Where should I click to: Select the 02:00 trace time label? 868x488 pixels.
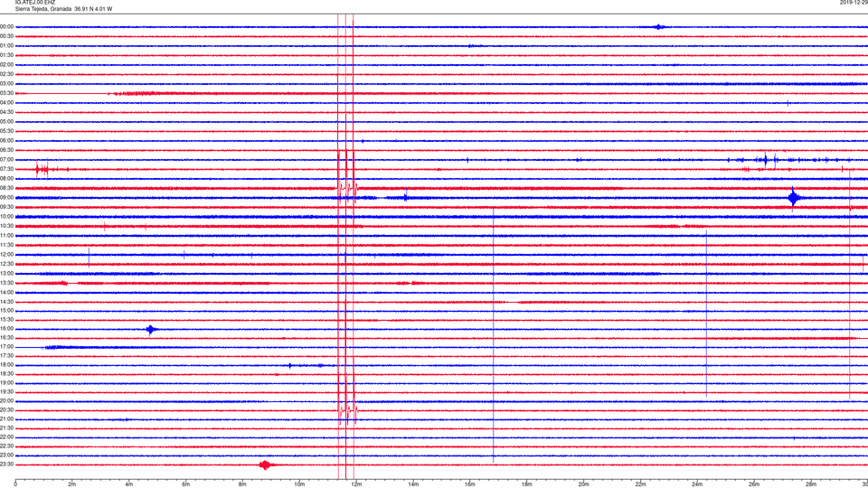(x=6, y=65)
